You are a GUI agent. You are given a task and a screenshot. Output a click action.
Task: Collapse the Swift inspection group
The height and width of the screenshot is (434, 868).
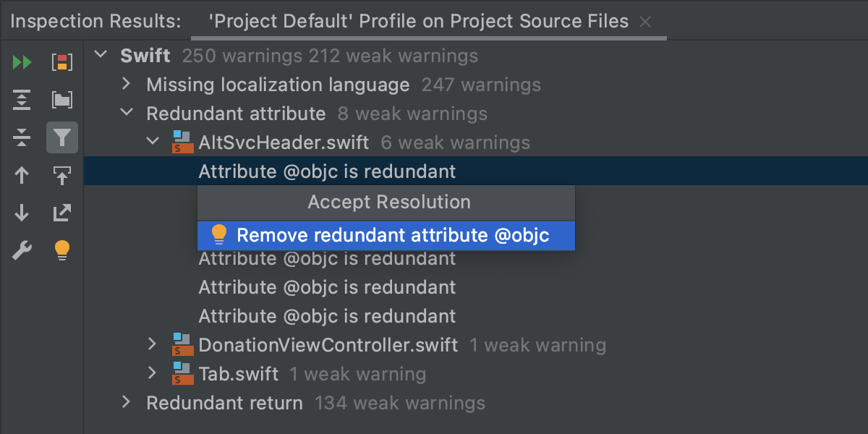pyautogui.click(x=101, y=55)
